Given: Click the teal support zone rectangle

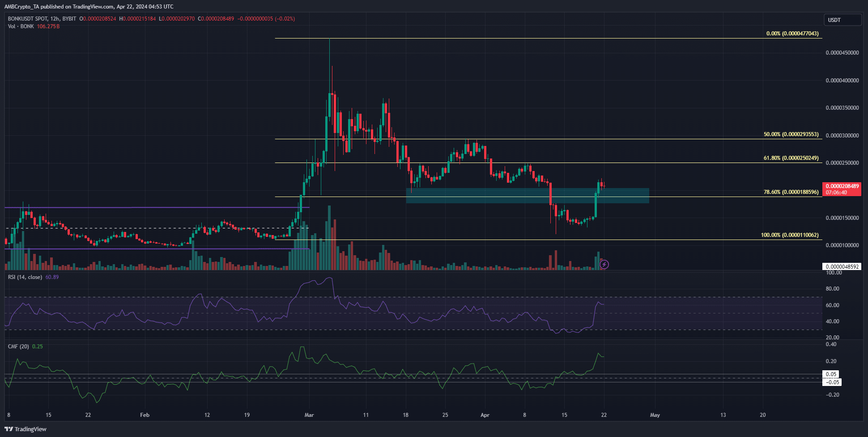Looking at the screenshot, I should click(528, 196).
